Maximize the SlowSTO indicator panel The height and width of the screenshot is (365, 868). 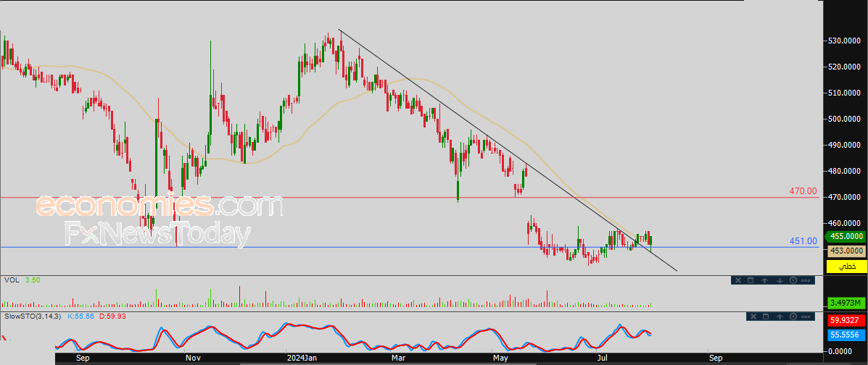point(764,316)
